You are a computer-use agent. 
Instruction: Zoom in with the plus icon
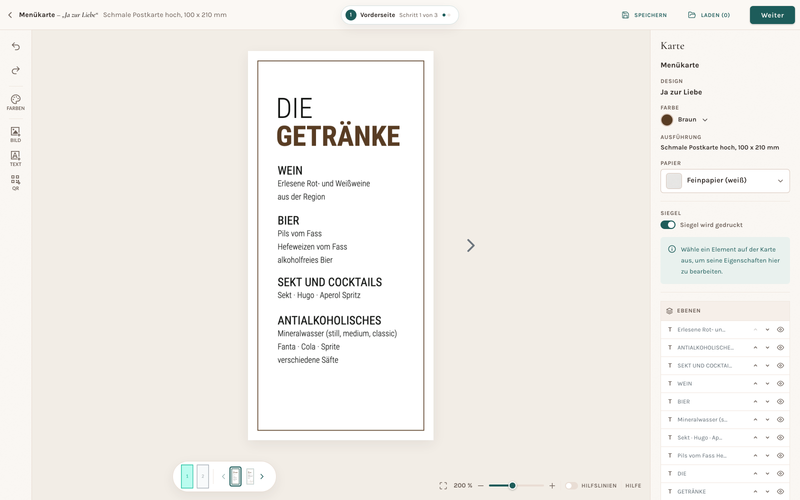(x=552, y=486)
